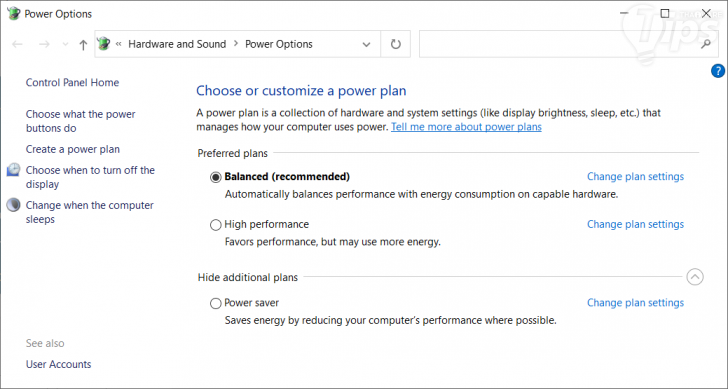Open Choose what the power buttons do

(x=81, y=121)
